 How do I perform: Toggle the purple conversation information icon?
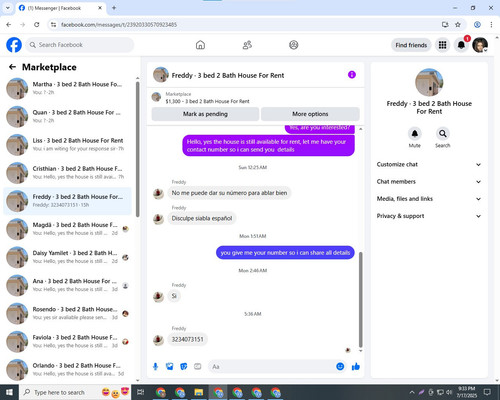(352, 75)
